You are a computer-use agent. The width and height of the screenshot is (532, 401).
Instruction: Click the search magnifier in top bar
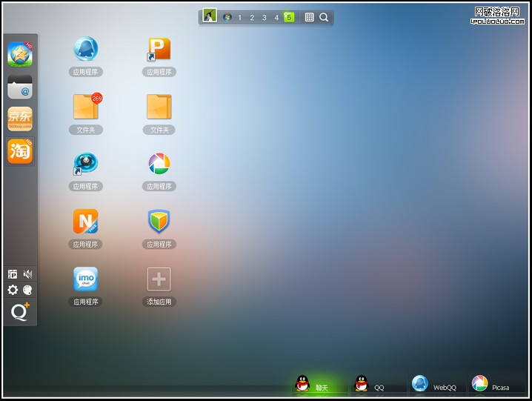click(324, 17)
